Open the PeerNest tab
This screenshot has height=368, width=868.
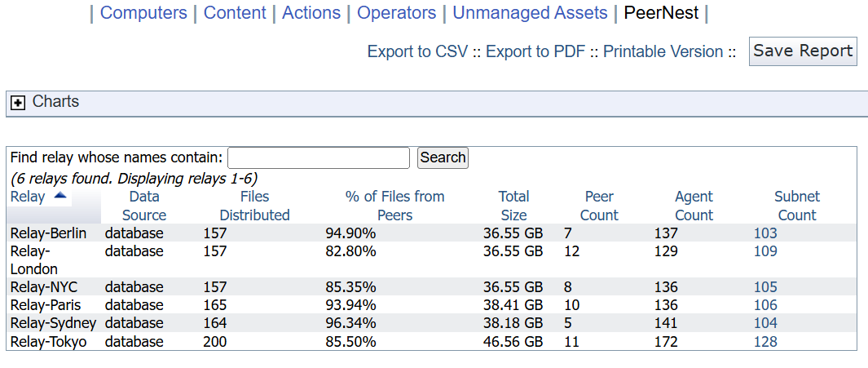[661, 13]
